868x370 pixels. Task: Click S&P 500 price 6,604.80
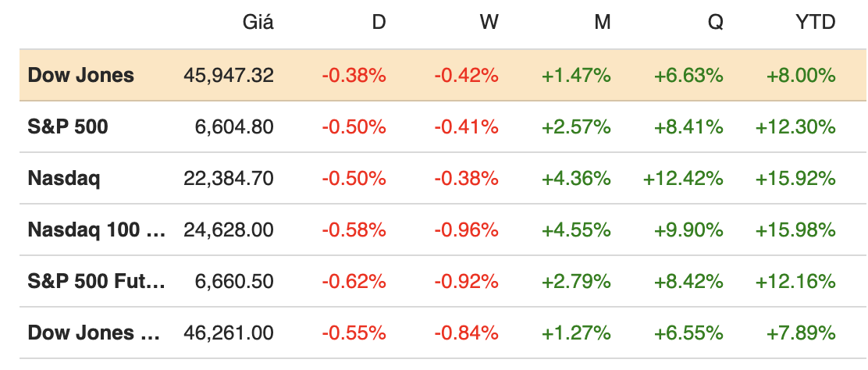point(235,126)
